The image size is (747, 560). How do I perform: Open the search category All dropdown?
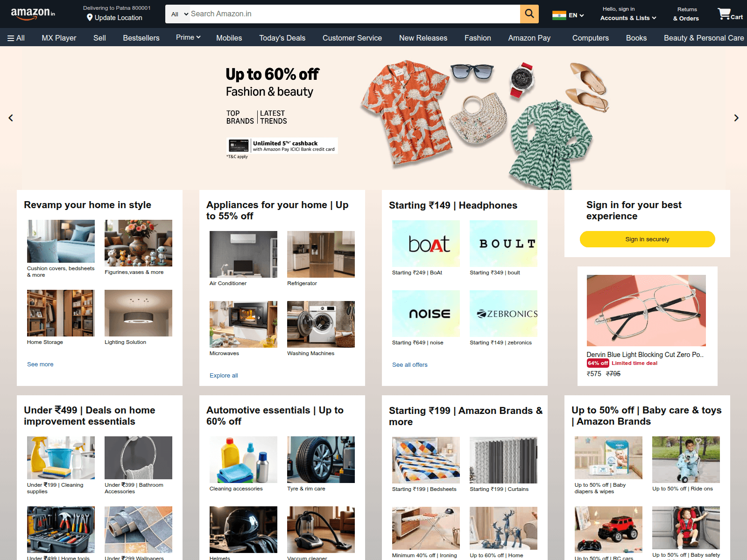(x=179, y=14)
